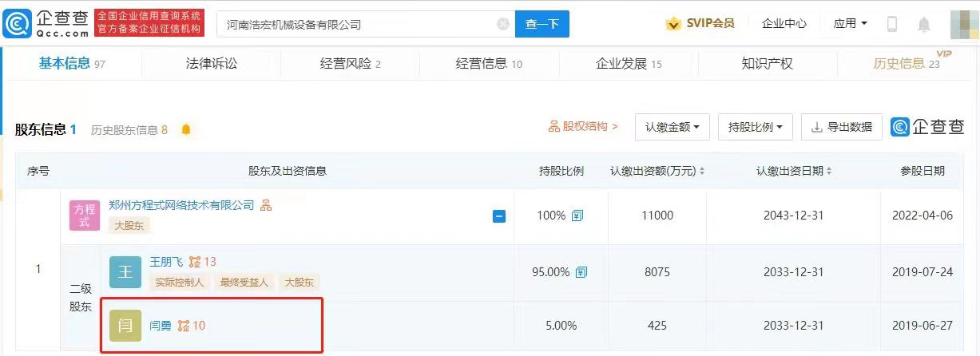Click 王朋飞 related companies count 13
Screen dimensions: 980x356
click(x=203, y=262)
